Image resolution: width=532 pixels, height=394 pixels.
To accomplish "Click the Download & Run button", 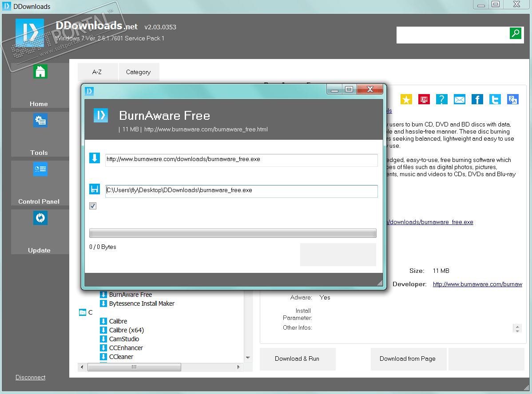I will [x=298, y=359].
